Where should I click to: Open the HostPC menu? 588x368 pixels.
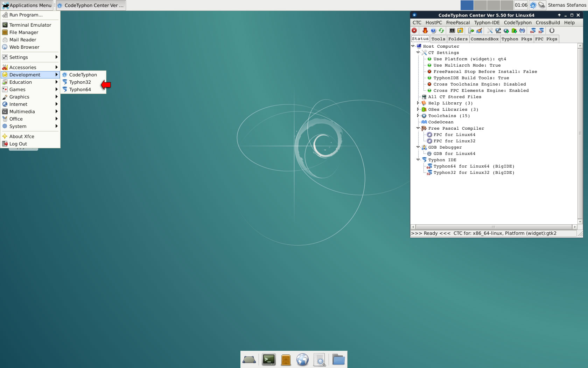click(x=434, y=22)
